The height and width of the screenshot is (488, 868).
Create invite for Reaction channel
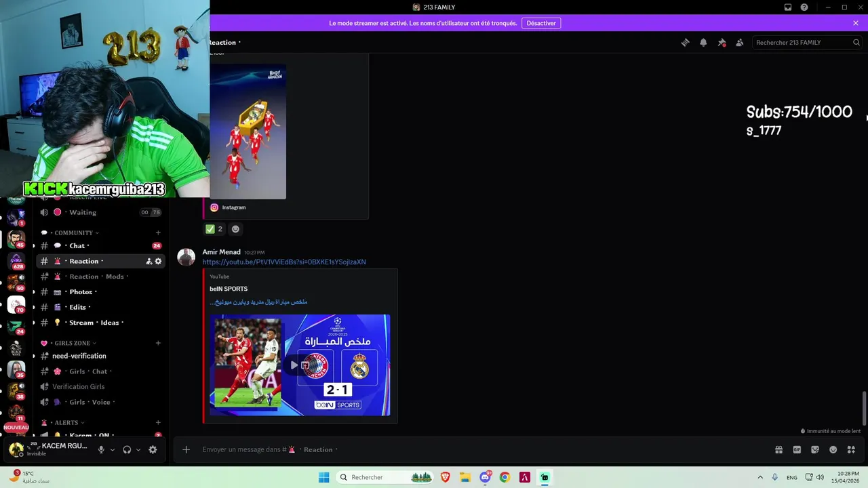click(149, 261)
